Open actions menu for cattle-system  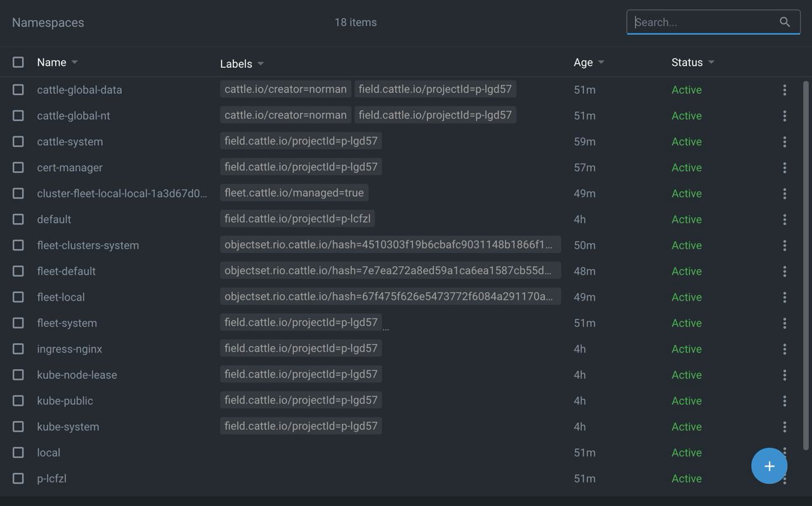pyautogui.click(x=785, y=142)
